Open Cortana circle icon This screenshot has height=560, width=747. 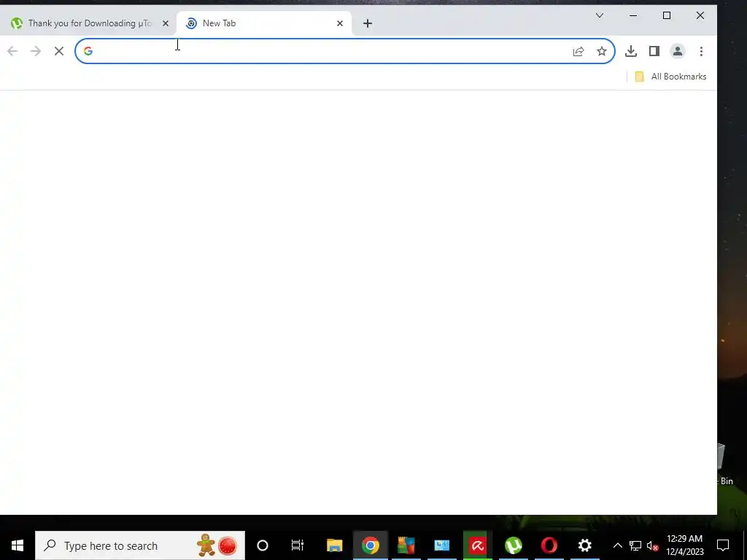[x=263, y=545]
